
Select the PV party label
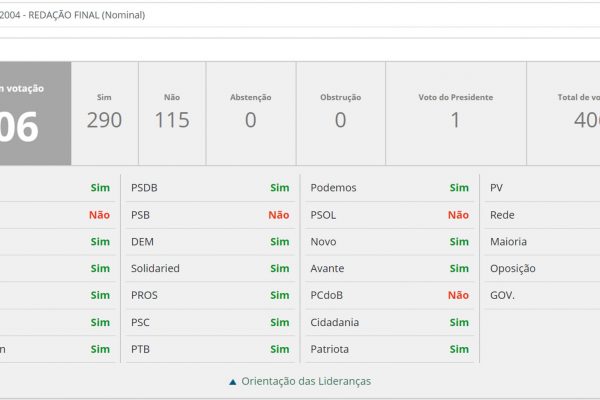tap(497, 188)
